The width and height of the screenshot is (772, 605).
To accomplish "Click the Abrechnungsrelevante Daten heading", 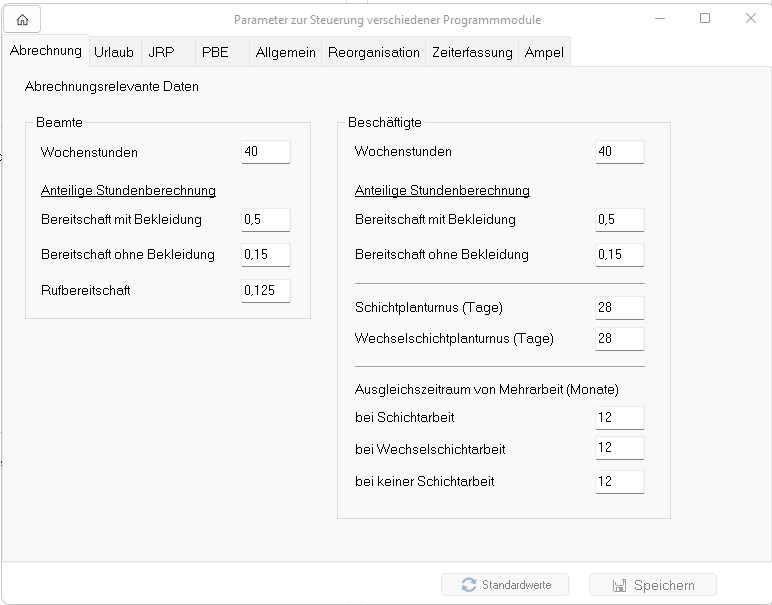I will (x=112, y=87).
